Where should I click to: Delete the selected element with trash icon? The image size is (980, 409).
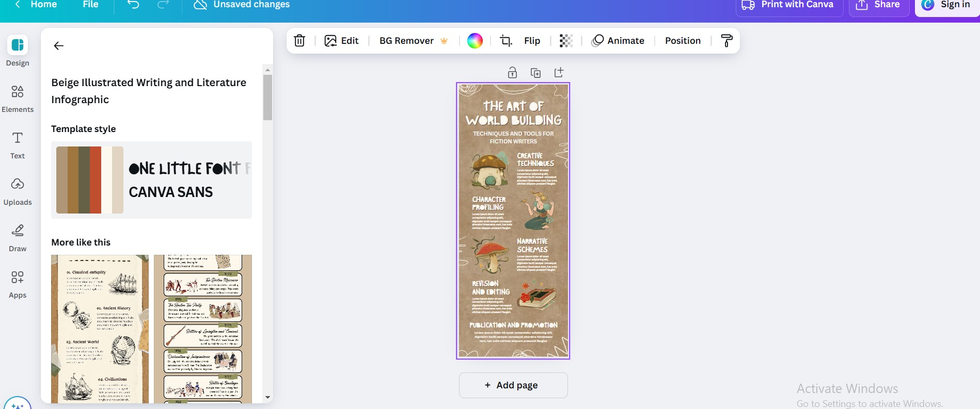pyautogui.click(x=299, y=41)
